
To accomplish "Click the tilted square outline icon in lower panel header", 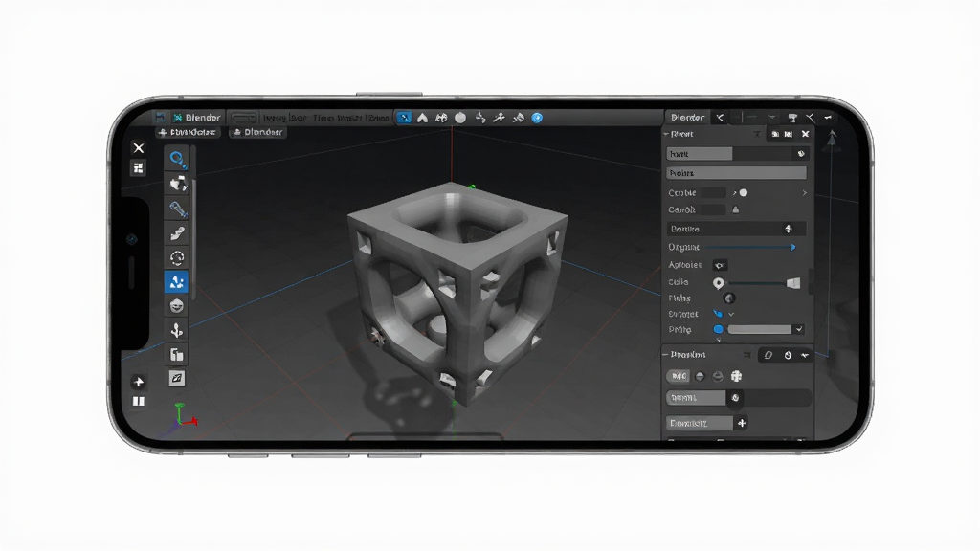I will (768, 355).
